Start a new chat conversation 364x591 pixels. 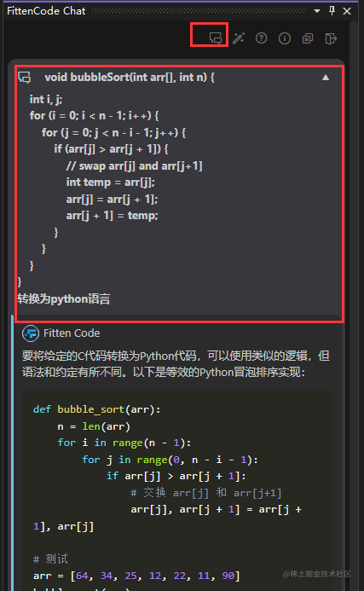[216, 38]
